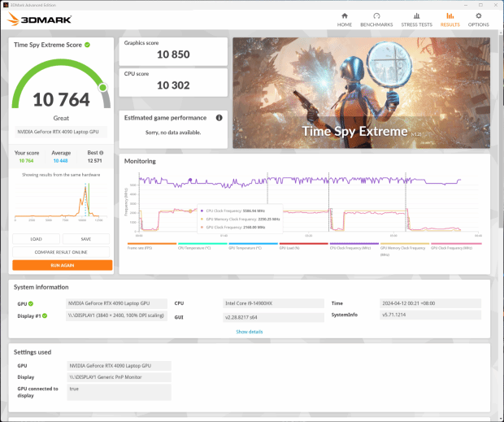
Task: Click the green GPU status check in System information
Action: point(31,303)
